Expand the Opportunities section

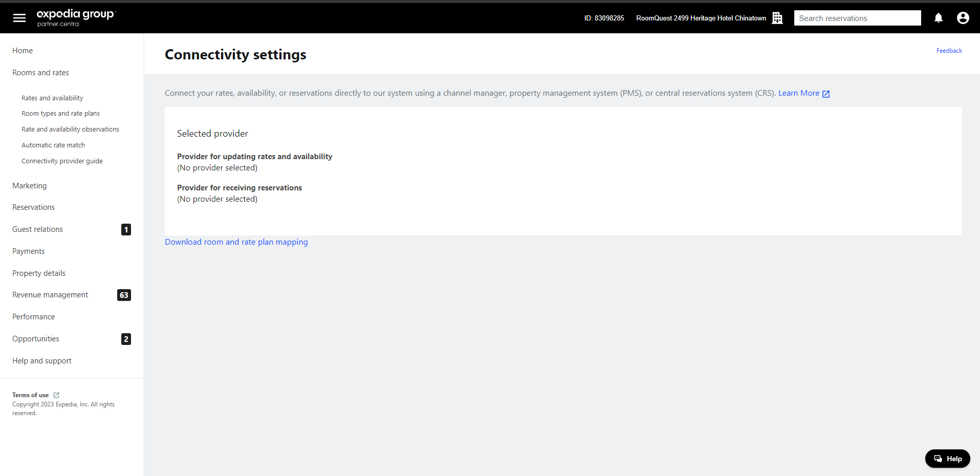tap(36, 339)
